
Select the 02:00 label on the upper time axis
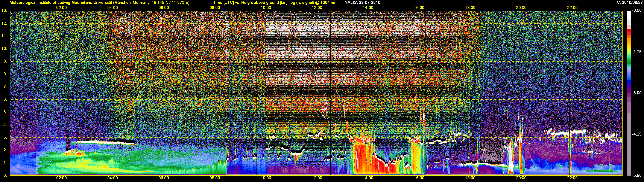(61, 8)
